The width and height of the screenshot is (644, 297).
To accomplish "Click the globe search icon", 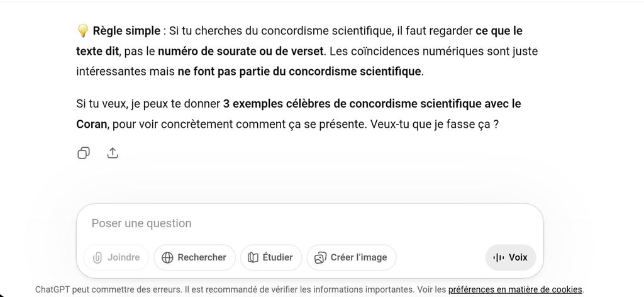I will click(167, 257).
